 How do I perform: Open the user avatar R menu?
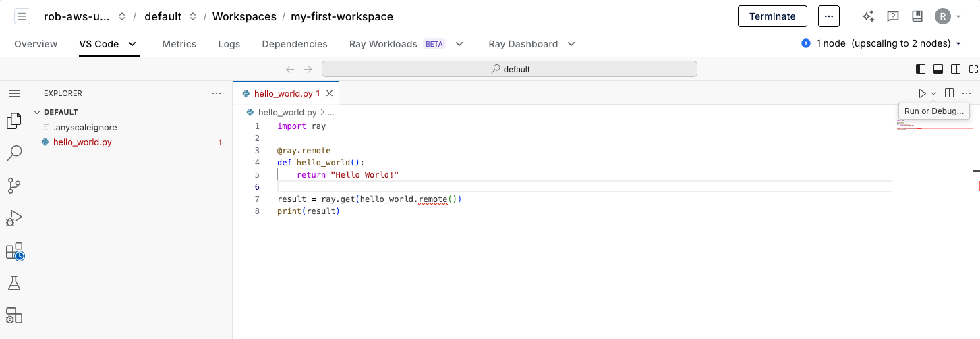[948, 16]
